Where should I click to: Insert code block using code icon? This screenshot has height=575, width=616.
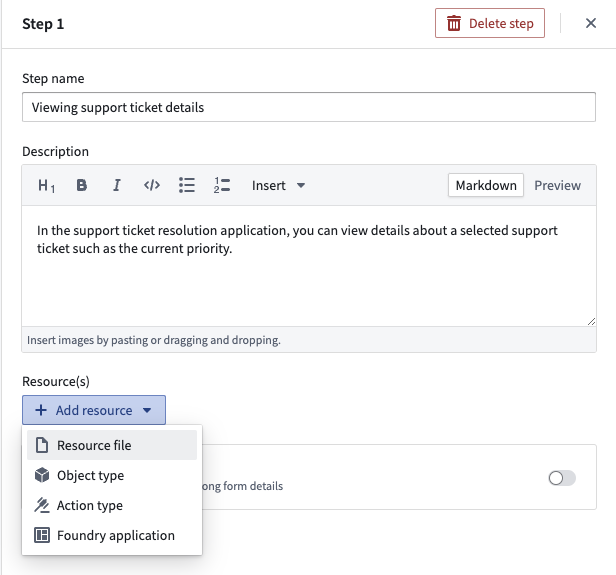pyautogui.click(x=152, y=185)
